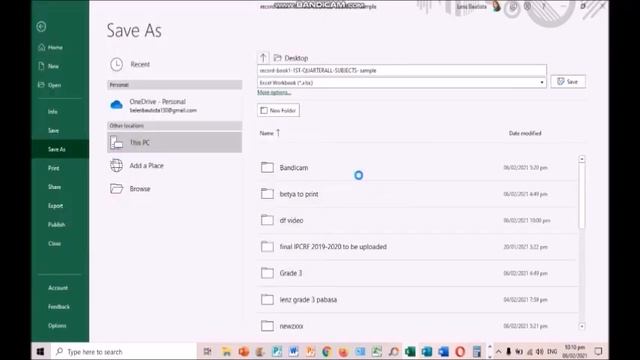Select Save As in the sidebar
The width and height of the screenshot is (640, 360).
tap(60, 149)
